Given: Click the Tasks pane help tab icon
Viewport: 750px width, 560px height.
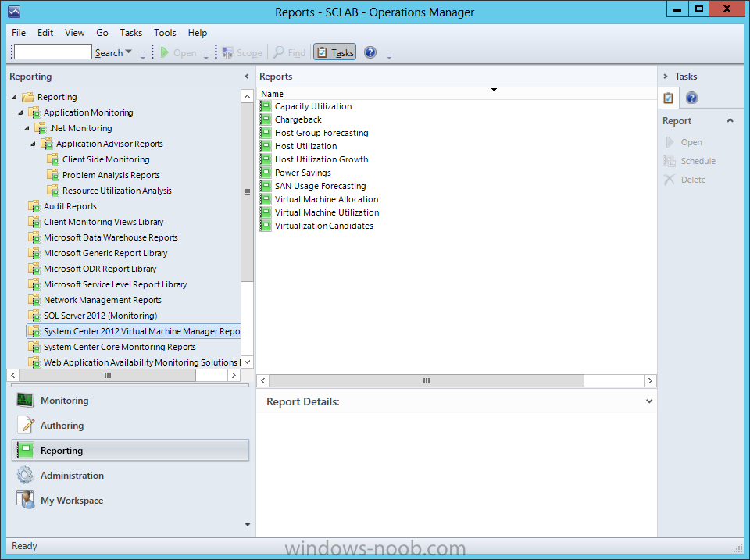Looking at the screenshot, I should [x=691, y=98].
